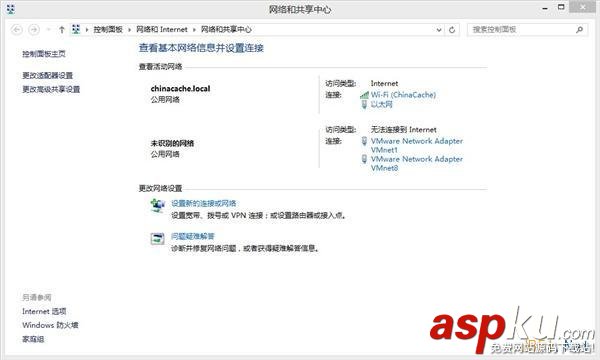Click the Control Panel icon in the address bar

(x=76, y=29)
